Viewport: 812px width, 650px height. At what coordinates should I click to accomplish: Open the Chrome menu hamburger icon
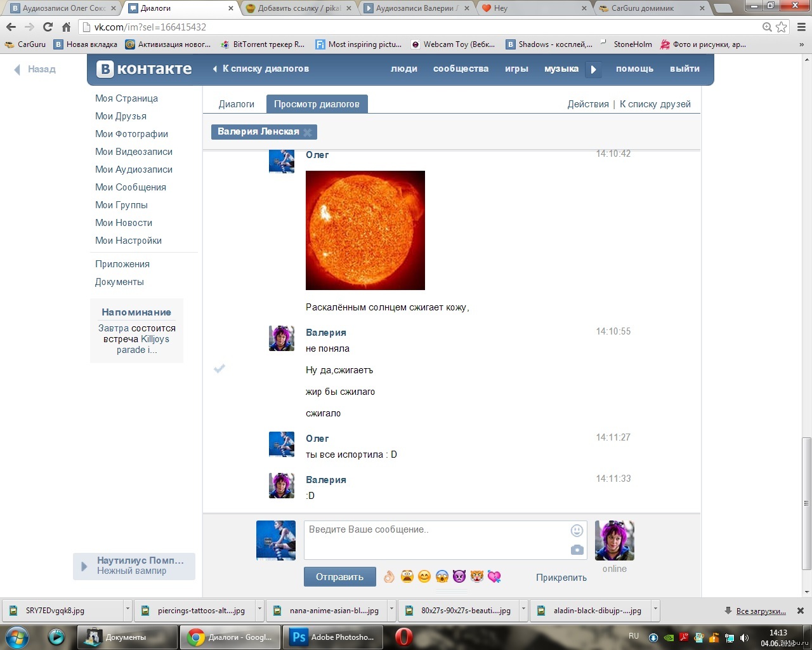click(801, 27)
